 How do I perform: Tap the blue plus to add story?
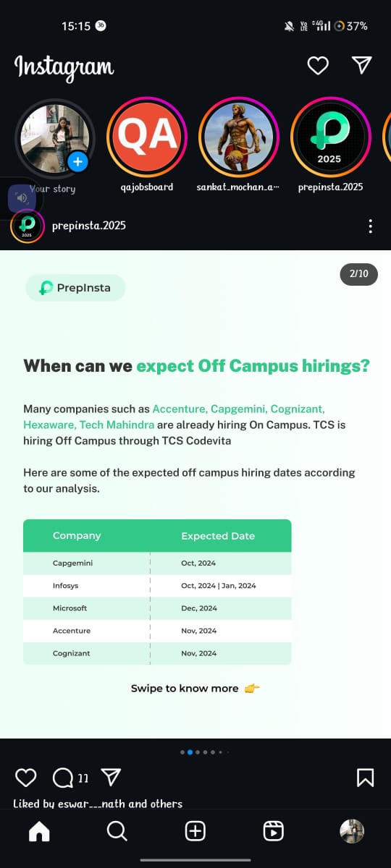click(x=78, y=161)
